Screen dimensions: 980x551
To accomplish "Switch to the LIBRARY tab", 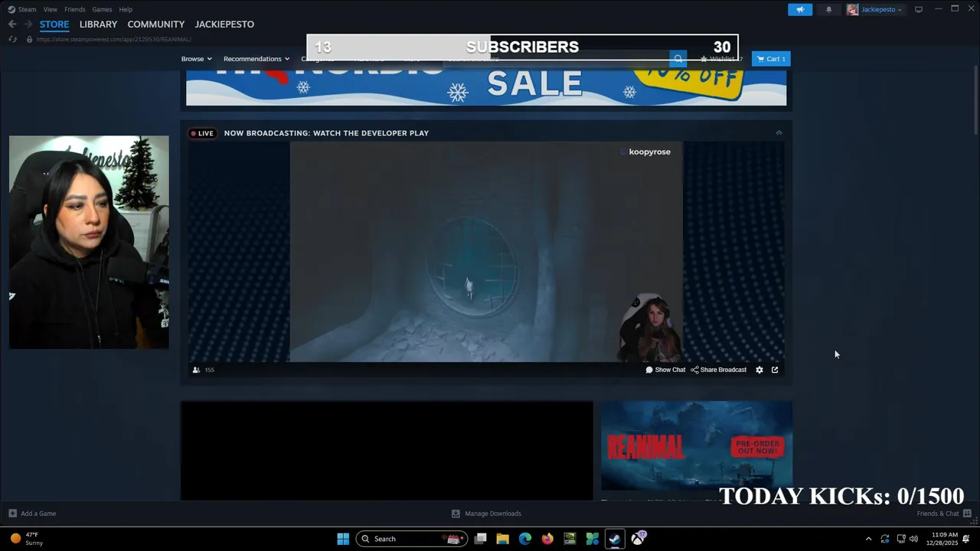I will coord(98,24).
